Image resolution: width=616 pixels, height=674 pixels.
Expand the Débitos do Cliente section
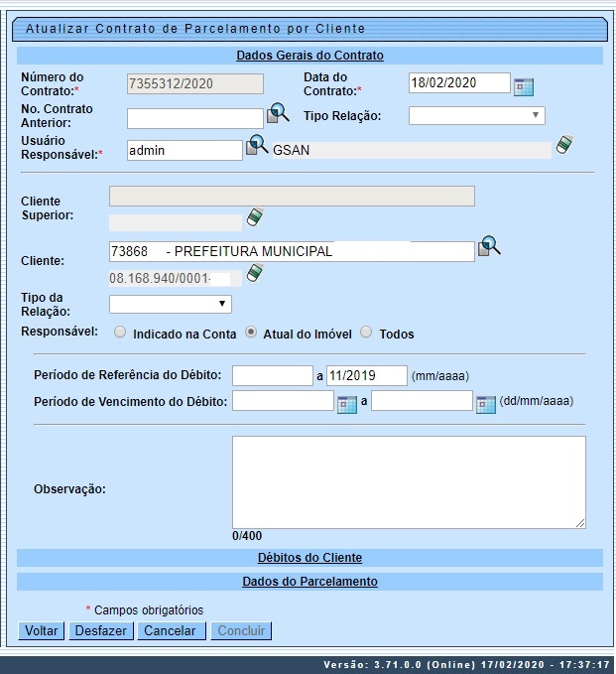click(x=309, y=558)
